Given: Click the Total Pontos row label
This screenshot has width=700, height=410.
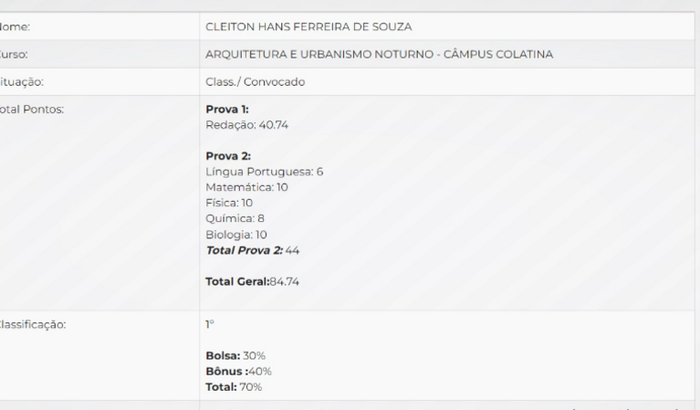Looking at the screenshot, I should point(30,109).
